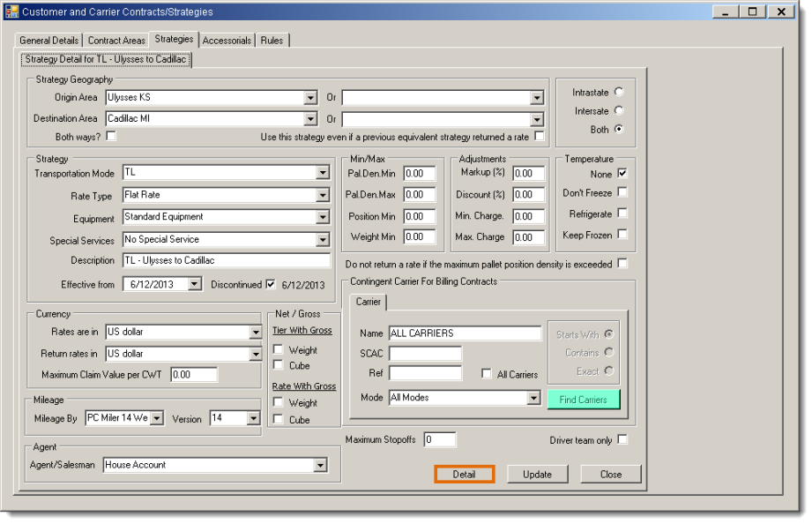Click the Description text field
This screenshot has height=524, width=812.
[227, 261]
